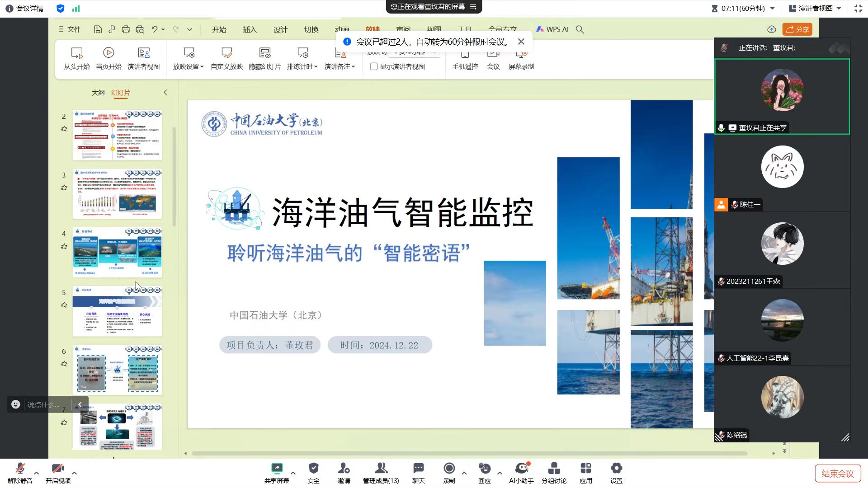
Task: Start 屏幕录制 screen recording
Action: tap(521, 59)
